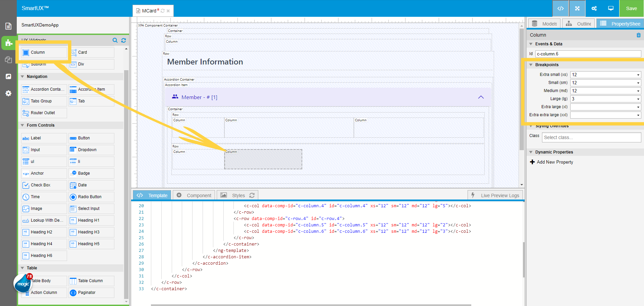Click the desktop preview monitor icon

point(611,8)
